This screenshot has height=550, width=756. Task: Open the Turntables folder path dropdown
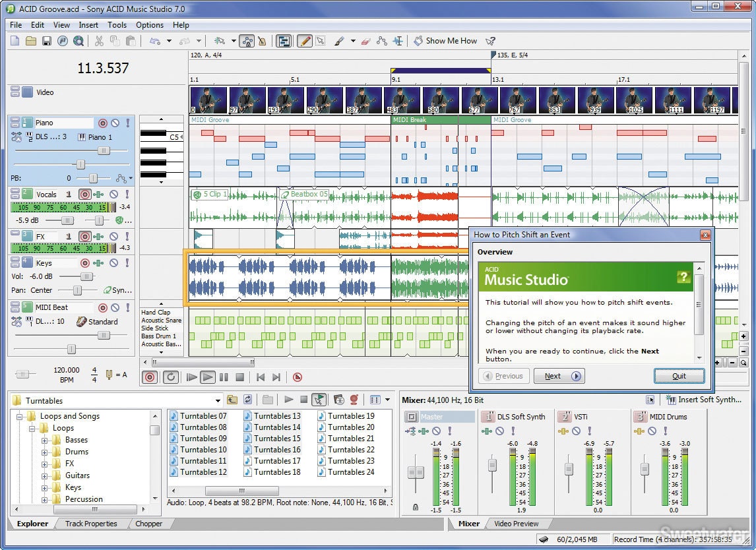(218, 400)
